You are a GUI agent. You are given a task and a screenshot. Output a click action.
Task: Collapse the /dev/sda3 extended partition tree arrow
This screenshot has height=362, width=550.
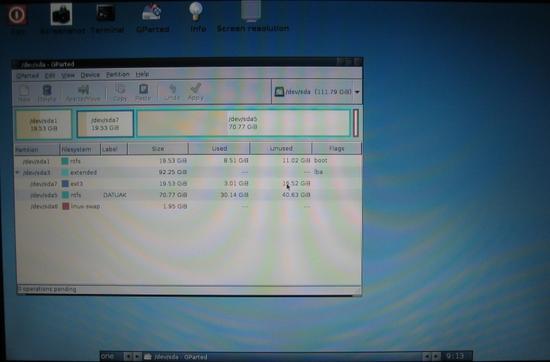(x=18, y=173)
